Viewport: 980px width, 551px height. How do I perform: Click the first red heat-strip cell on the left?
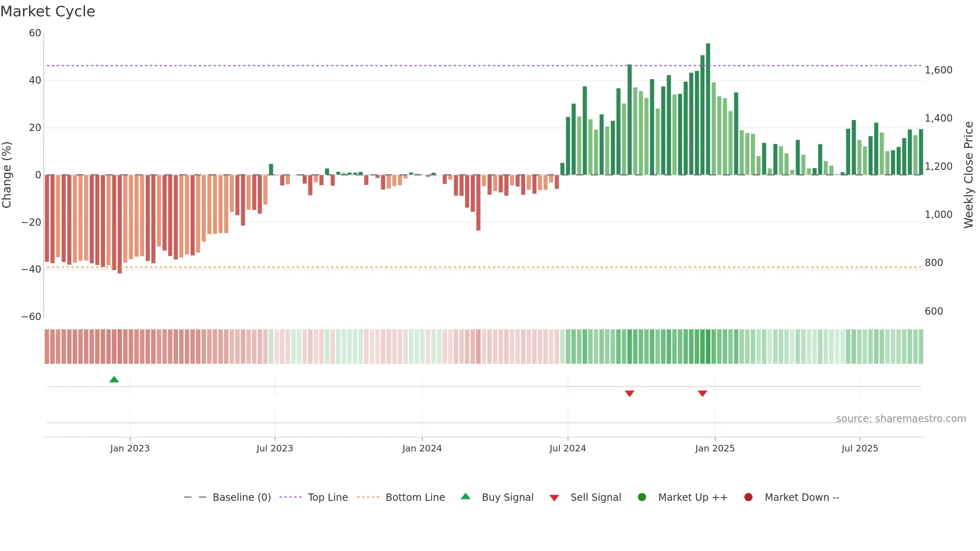(x=47, y=347)
